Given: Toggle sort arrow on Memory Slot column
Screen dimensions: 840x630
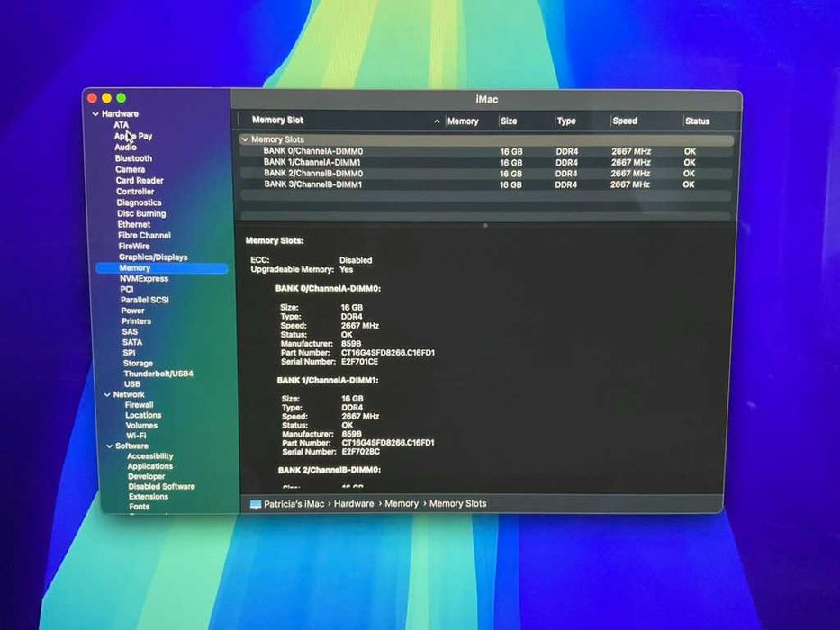Looking at the screenshot, I should (438, 121).
